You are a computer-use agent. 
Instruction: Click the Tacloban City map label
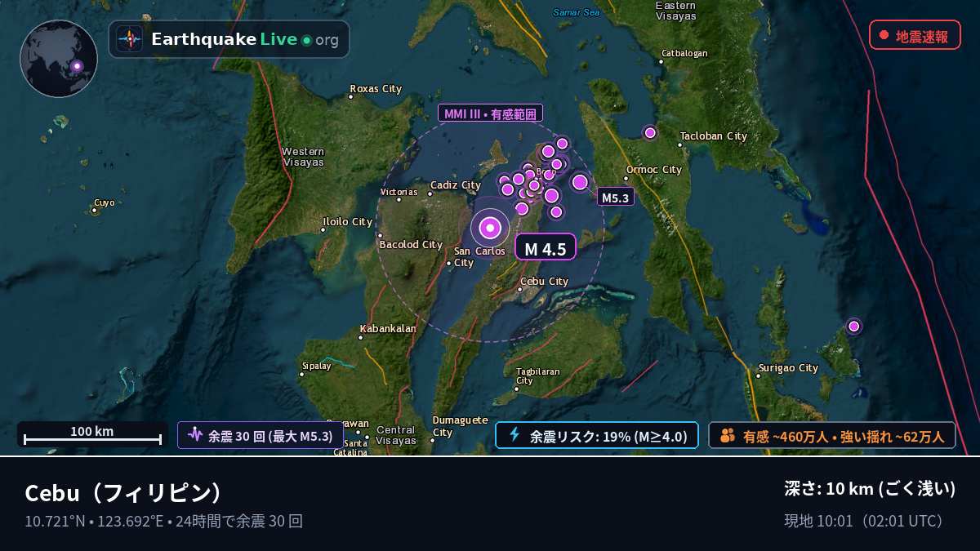coord(714,136)
